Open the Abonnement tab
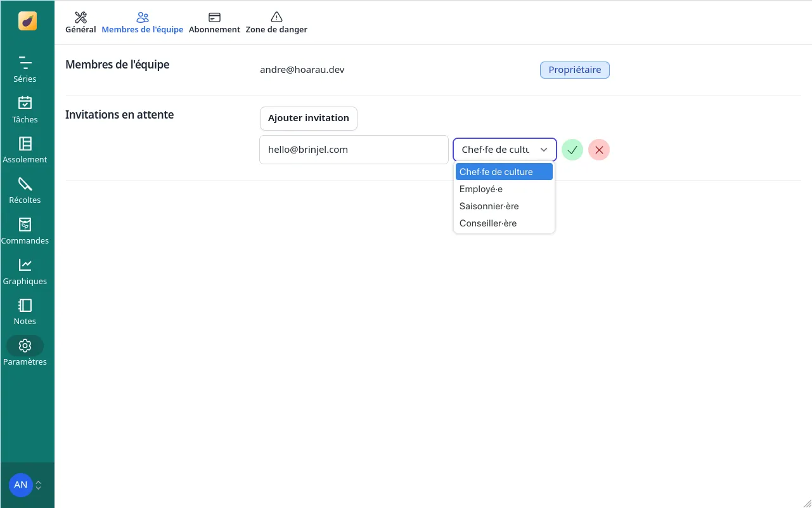Screen dimensions: 812x508 (214, 23)
